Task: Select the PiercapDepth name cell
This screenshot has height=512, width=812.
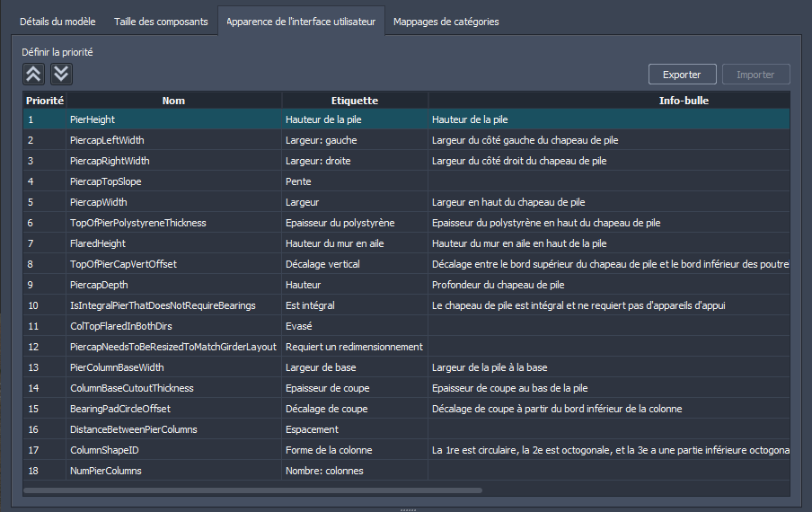Action: (173, 285)
